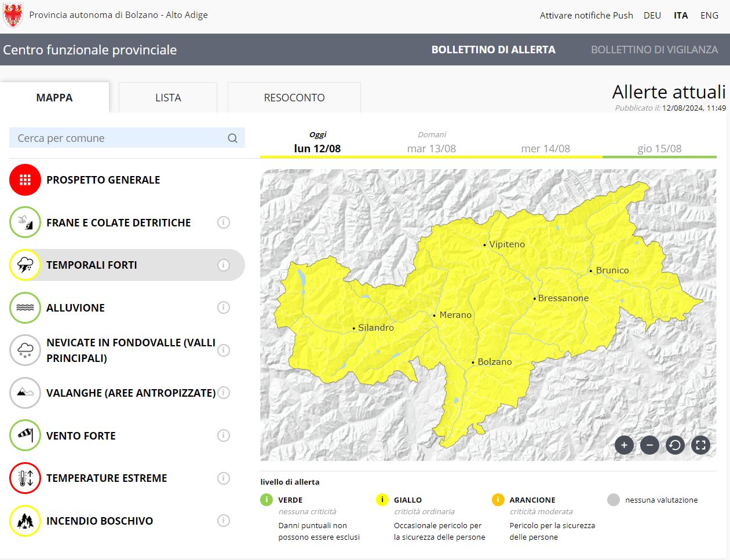Reset the map view with the rotate icon
The height and width of the screenshot is (560, 730).
(x=675, y=445)
